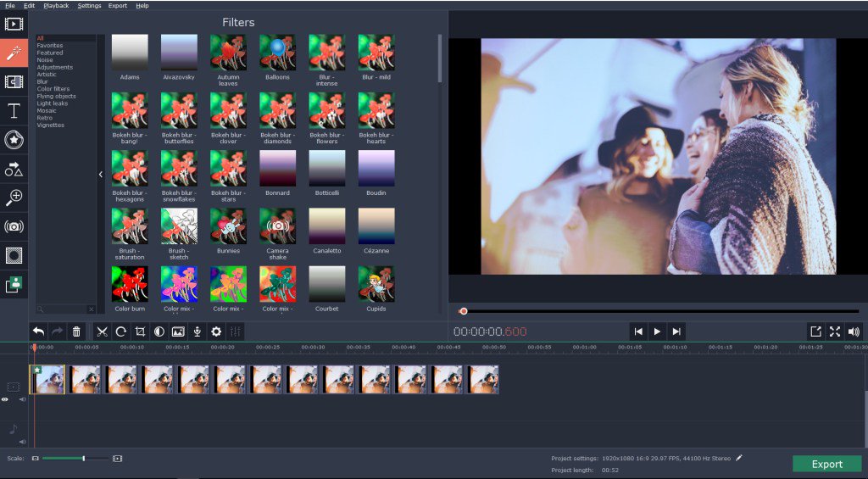Viewport: 868px width, 479px height.
Task: Delete the clip using the trash icon
Action: click(x=76, y=331)
